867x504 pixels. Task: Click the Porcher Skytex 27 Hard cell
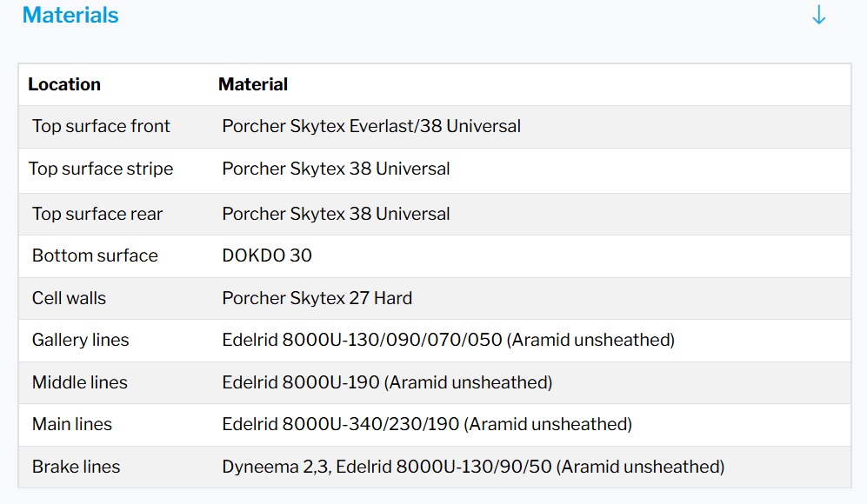point(317,298)
